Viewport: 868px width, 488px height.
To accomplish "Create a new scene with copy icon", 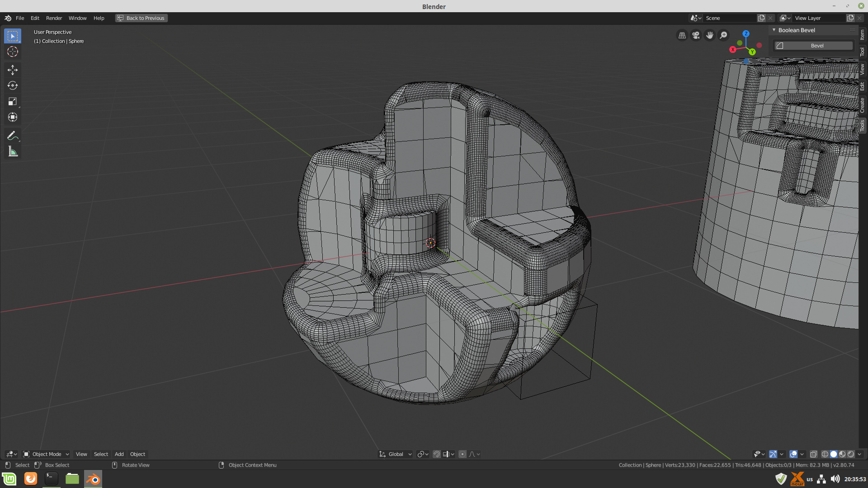I will pyautogui.click(x=761, y=18).
